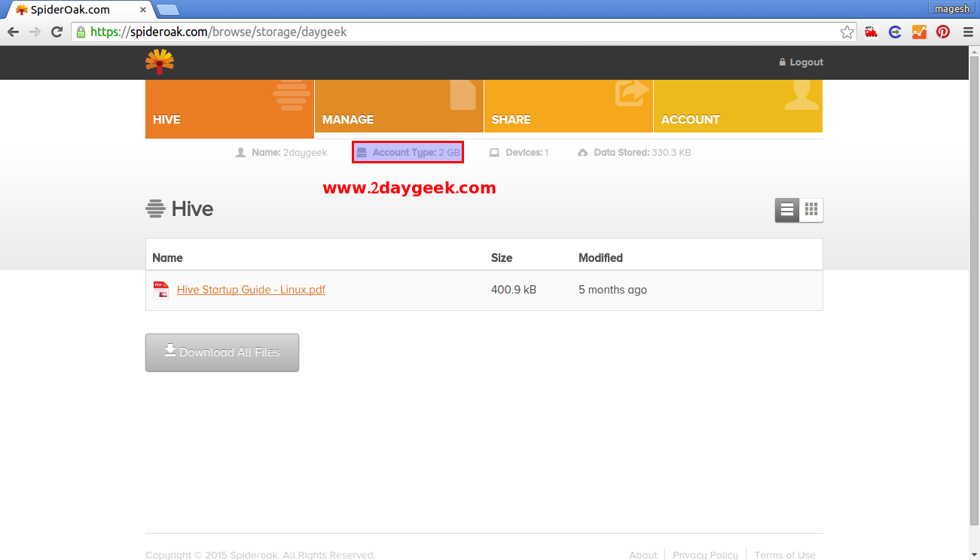Click the 'Name: 2daygeek' account info
Image resolution: width=980 pixels, height=560 pixels.
pyautogui.click(x=282, y=153)
